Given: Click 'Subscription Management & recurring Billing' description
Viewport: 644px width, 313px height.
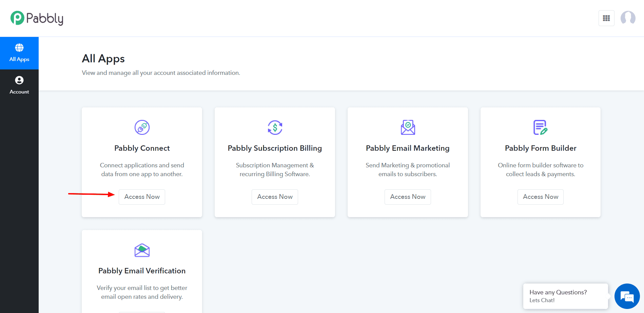Looking at the screenshot, I should point(275,170).
